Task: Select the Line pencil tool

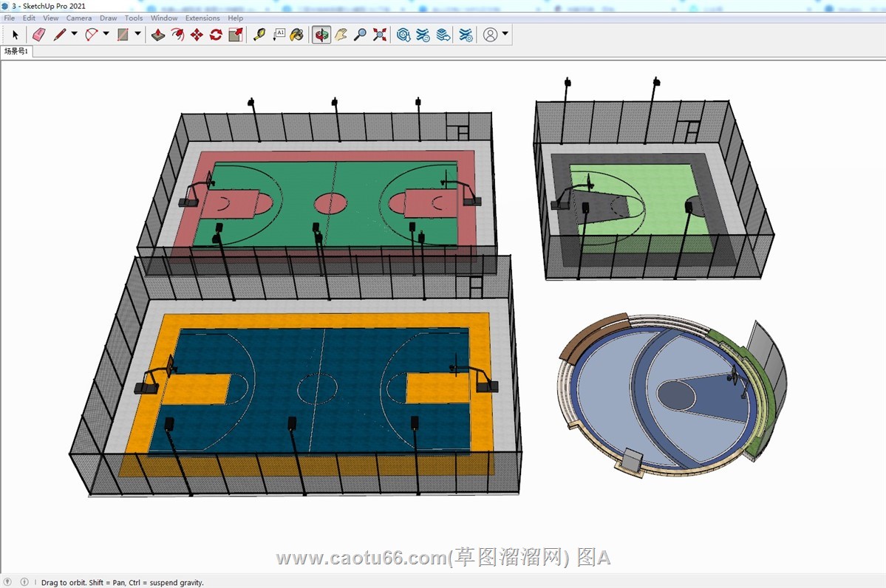Action: point(59,35)
